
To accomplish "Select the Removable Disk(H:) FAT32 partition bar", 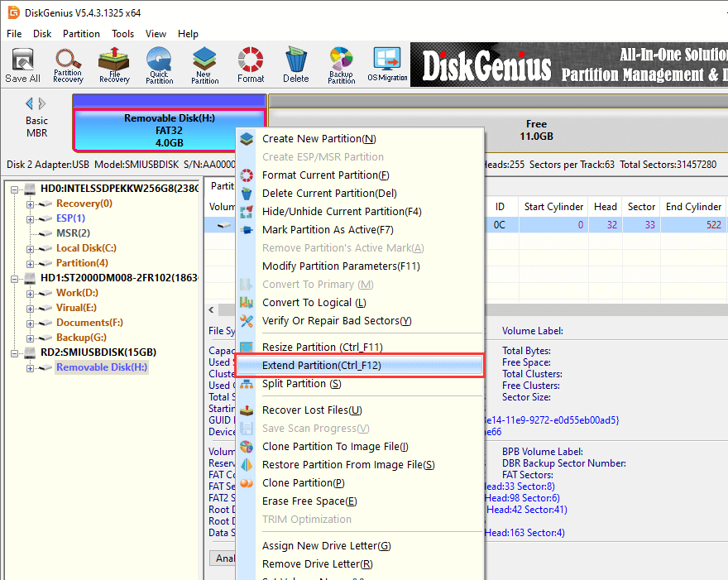I will [x=169, y=130].
